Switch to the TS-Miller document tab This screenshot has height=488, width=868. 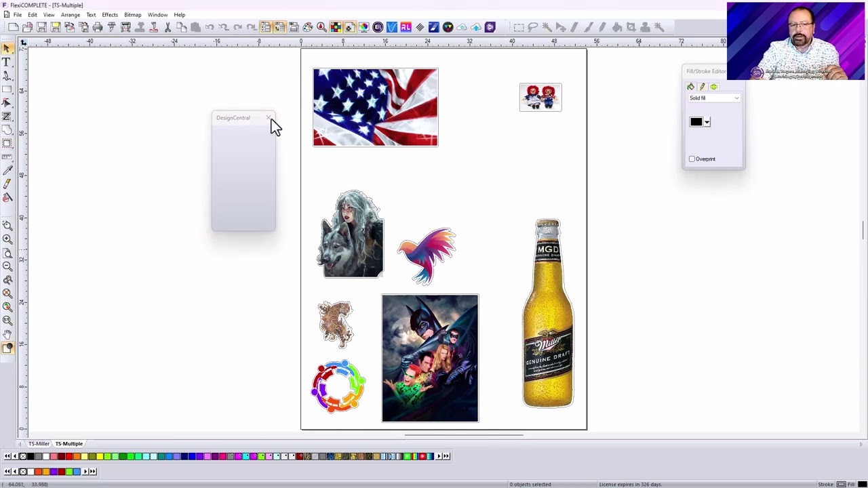39,444
